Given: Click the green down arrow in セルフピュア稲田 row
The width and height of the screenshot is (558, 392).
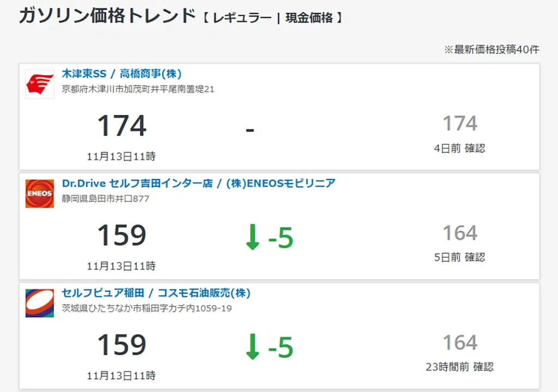Looking at the screenshot, I should [252, 347].
